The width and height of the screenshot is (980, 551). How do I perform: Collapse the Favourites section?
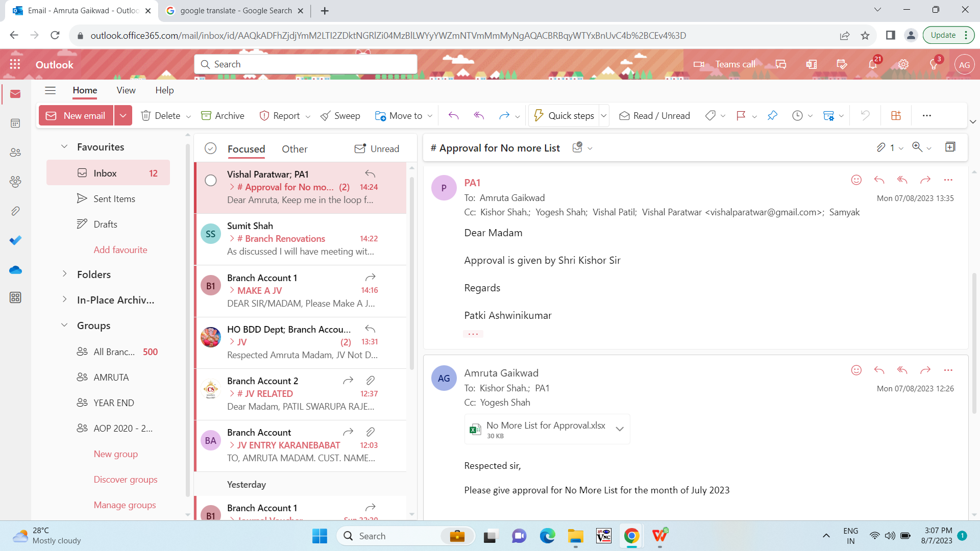[x=64, y=147]
